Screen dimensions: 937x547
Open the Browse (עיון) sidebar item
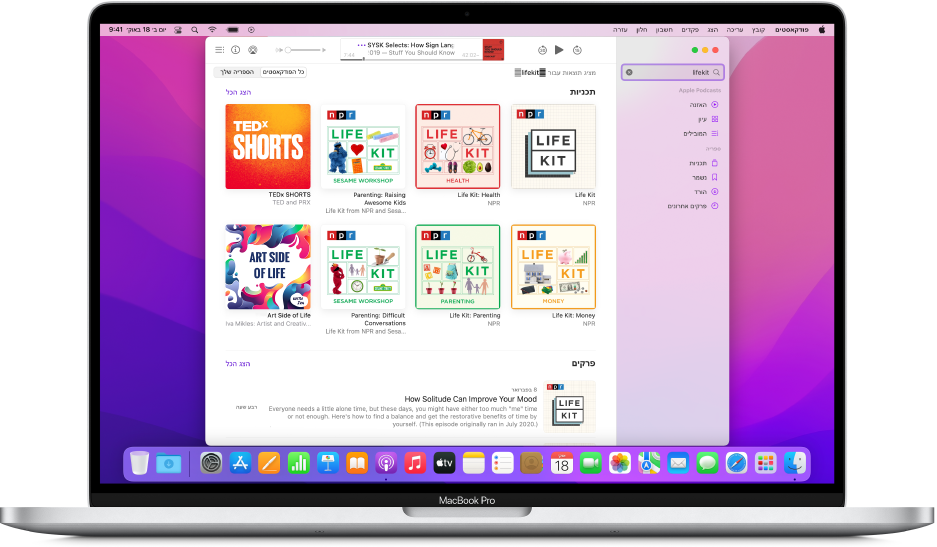(x=708, y=119)
